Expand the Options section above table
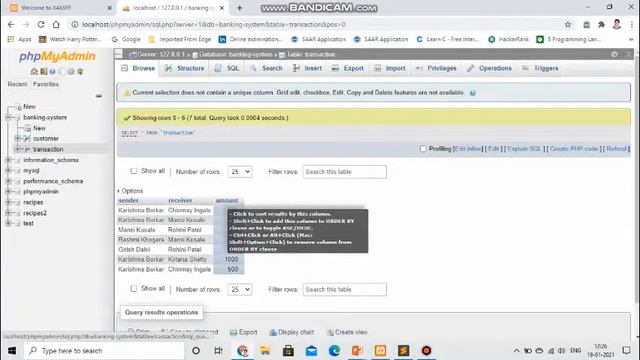Image resolution: width=640 pixels, height=360 pixels. (130, 191)
